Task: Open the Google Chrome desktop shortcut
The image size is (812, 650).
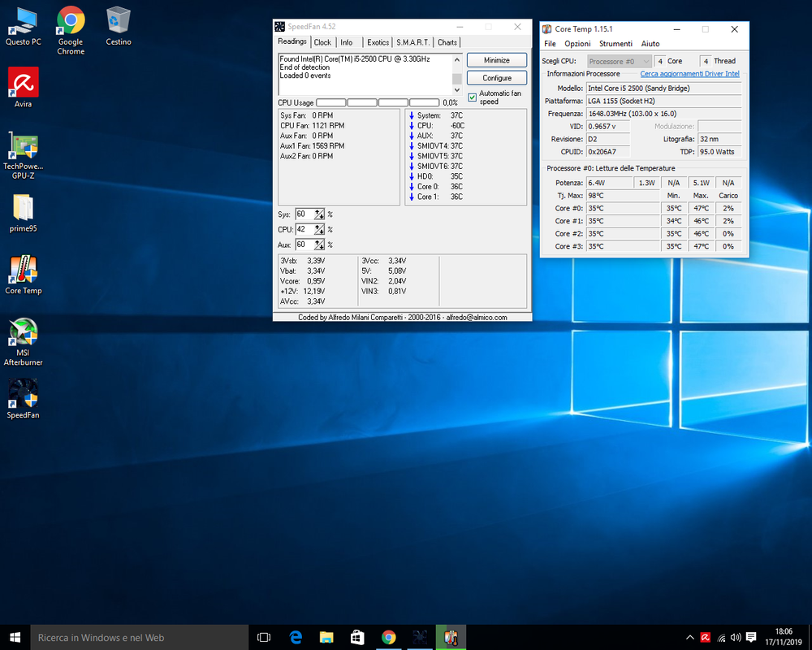Action: pos(71,30)
